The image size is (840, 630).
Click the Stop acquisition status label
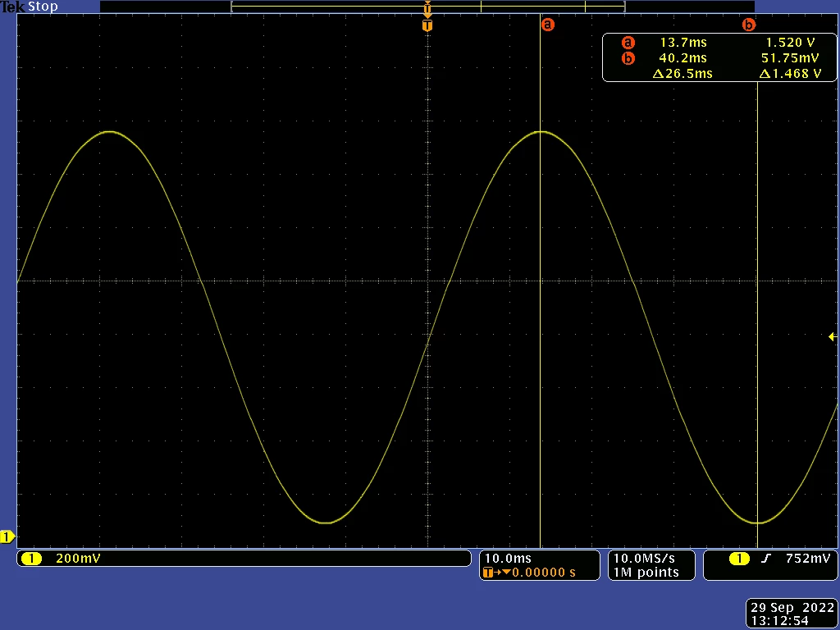click(x=43, y=7)
